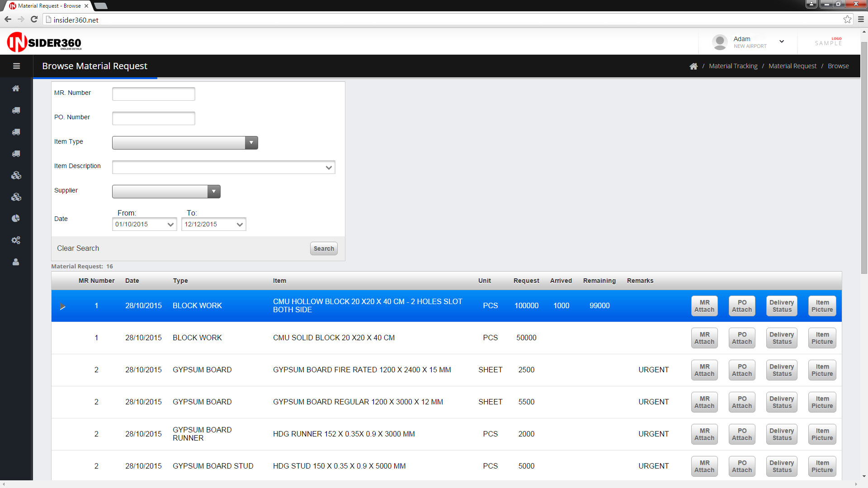868x488 pixels.
Task: Click the Material Request breadcrumb link
Action: pyautogui.click(x=792, y=66)
